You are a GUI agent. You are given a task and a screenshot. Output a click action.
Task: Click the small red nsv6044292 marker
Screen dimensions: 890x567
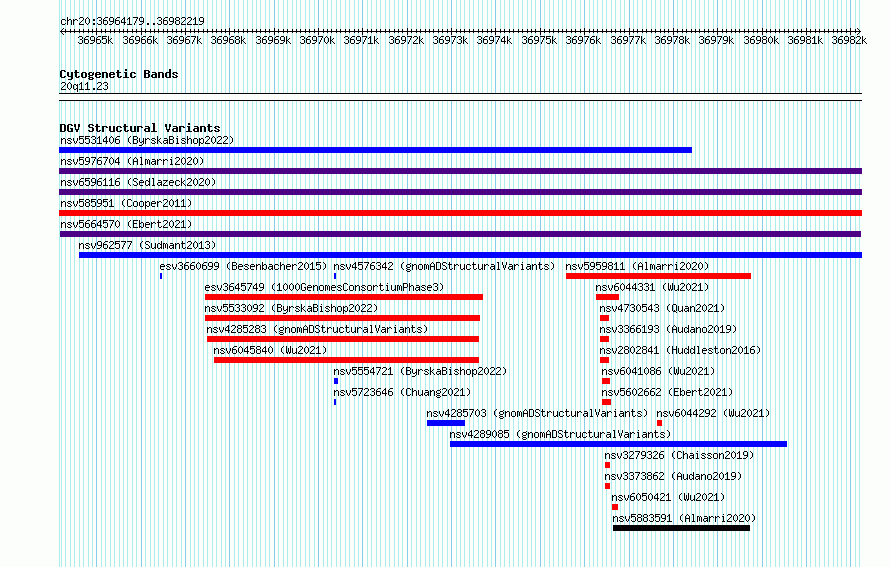pos(660,423)
